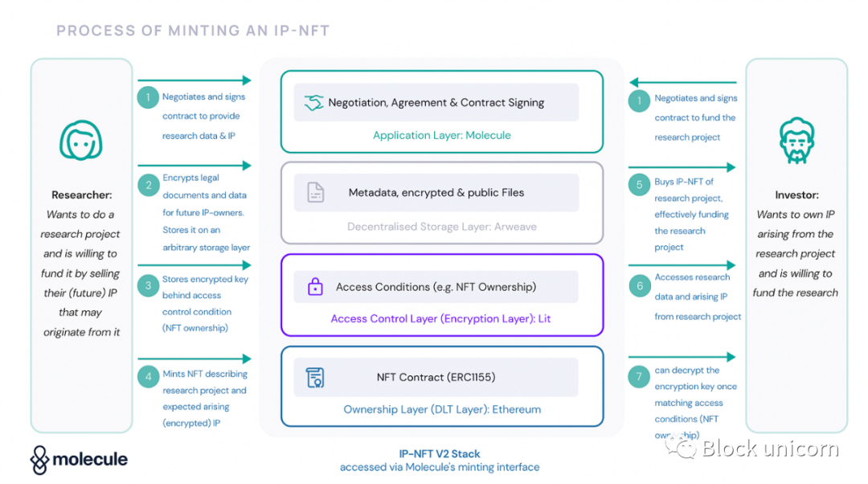Click the padlock icon beside Access Conditions
868x484 pixels.
[x=315, y=286]
